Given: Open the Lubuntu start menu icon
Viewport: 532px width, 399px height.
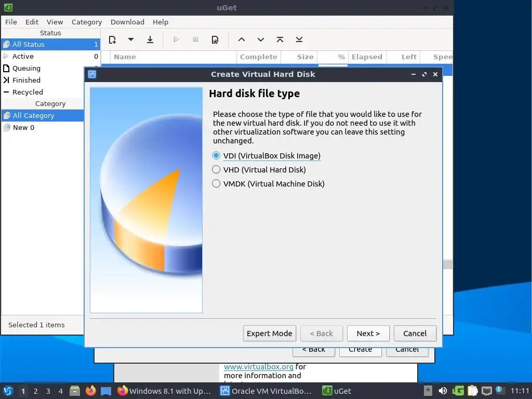Looking at the screenshot, I should tap(8, 391).
